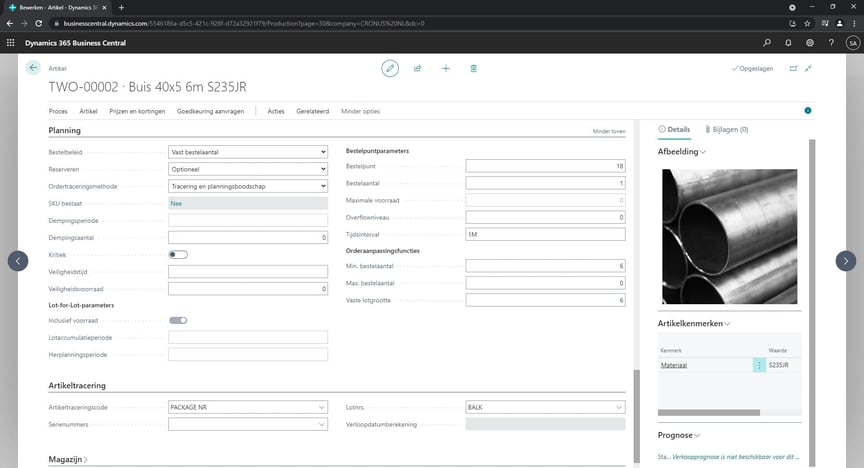The image size is (864, 468).
Task: Click the back arrow button
Action: click(x=33, y=68)
